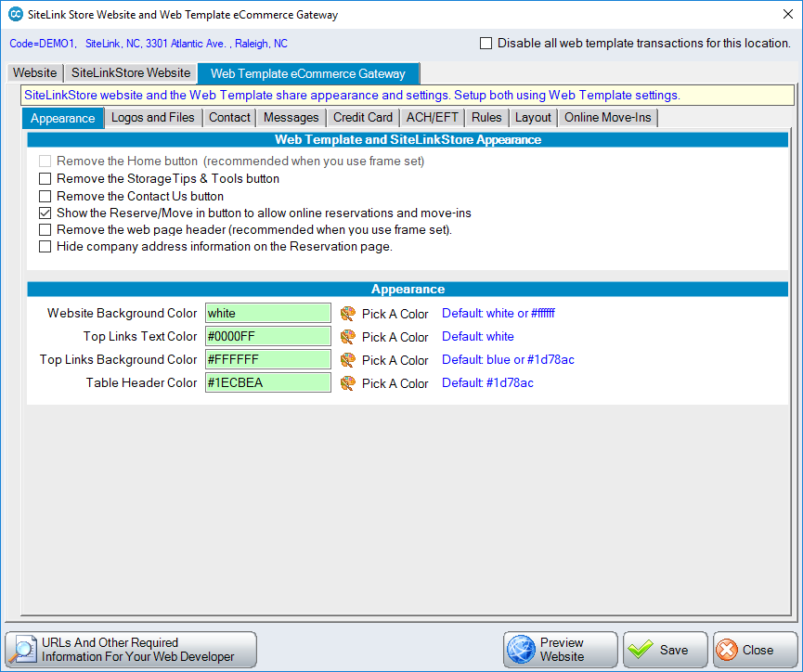
Task: Click 'Default: #1d78ac' hint text
Action: (x=487, y=382)
